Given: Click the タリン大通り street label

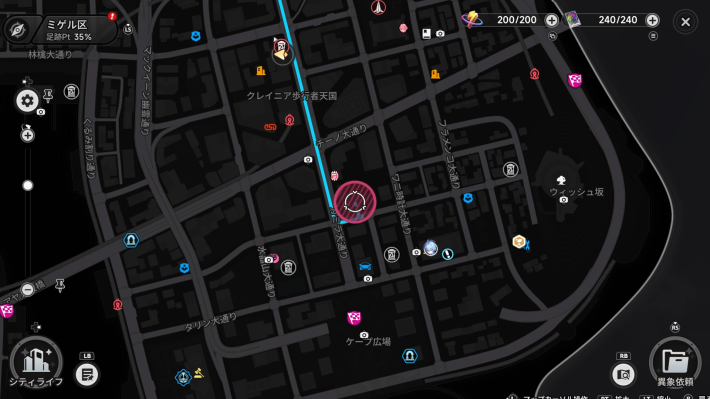Looking at the screenshot, I should pos(211,322).
